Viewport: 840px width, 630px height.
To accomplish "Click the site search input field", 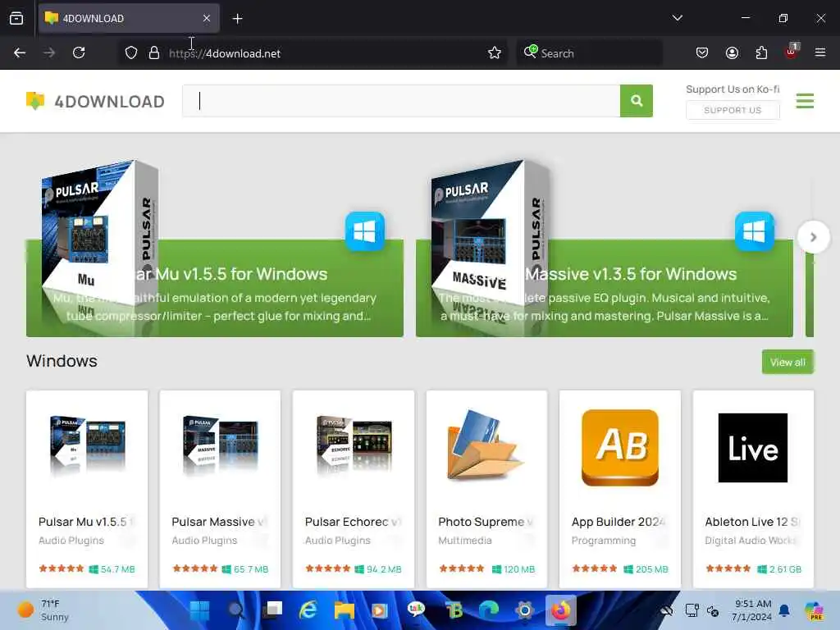I will pyautogui.click(x=401, y=101).
